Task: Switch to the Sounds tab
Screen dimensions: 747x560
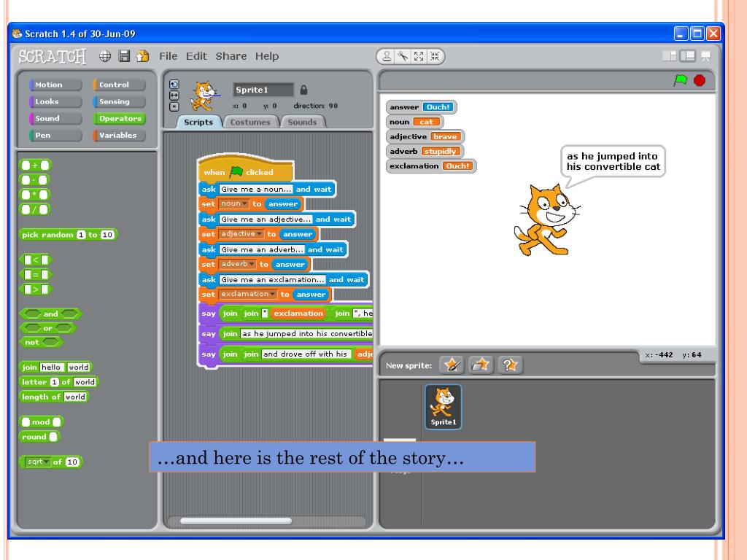Action: pyautogui.click(x=302, y=122)
